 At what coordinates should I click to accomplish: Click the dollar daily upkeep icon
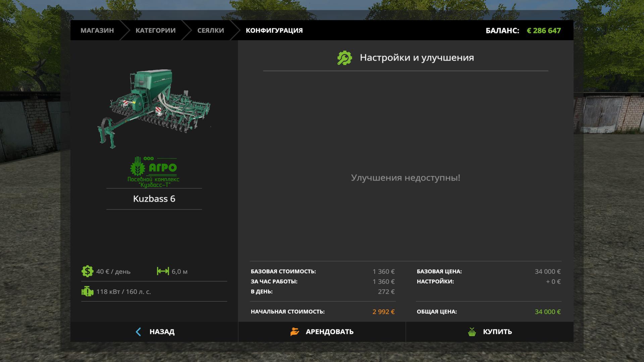tap(87, 271)
